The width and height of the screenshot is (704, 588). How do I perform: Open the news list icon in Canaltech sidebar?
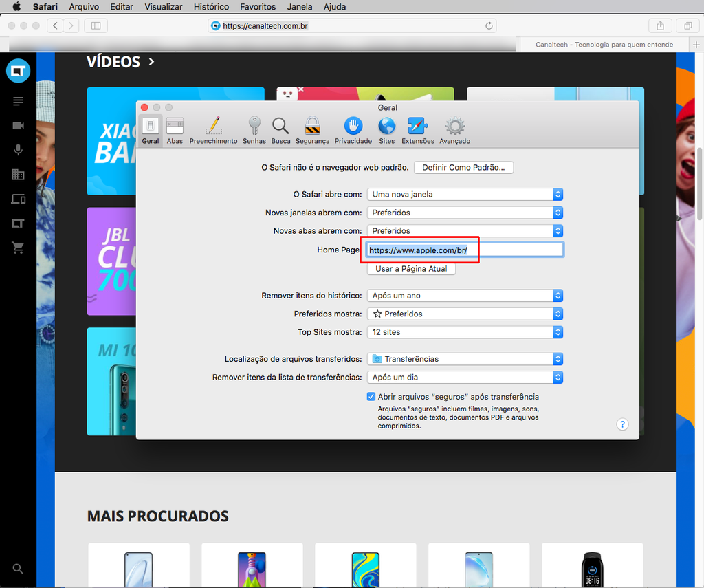click(18, 101)
